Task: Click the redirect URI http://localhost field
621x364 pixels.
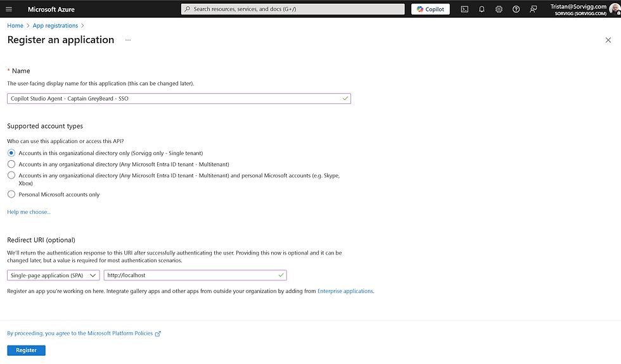Action: [x=195, y=275]
